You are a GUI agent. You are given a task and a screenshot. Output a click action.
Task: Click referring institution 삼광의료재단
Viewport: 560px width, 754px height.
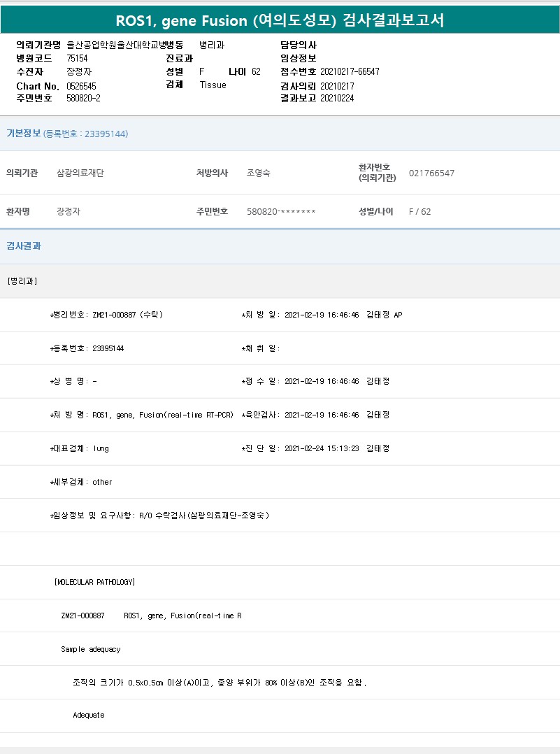click(80, 173)
